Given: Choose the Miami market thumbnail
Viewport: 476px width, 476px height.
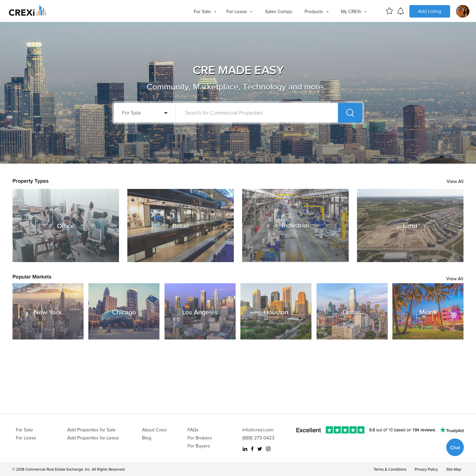Looking at the screenshot, I should tap(428, 311).
